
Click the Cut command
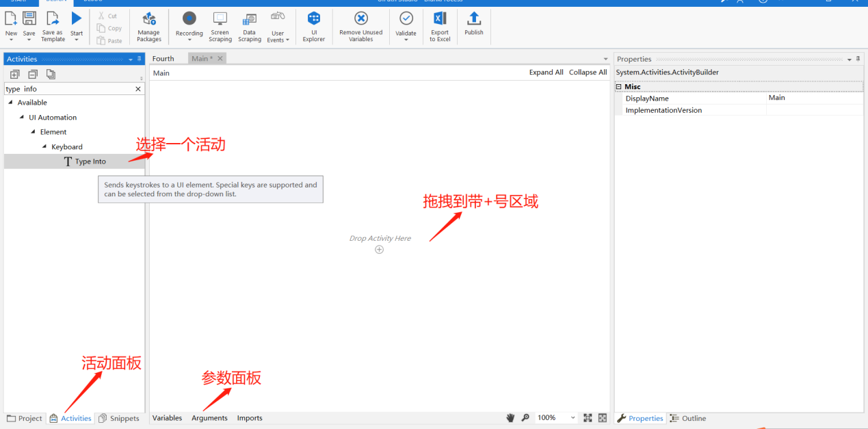[107, 16]
